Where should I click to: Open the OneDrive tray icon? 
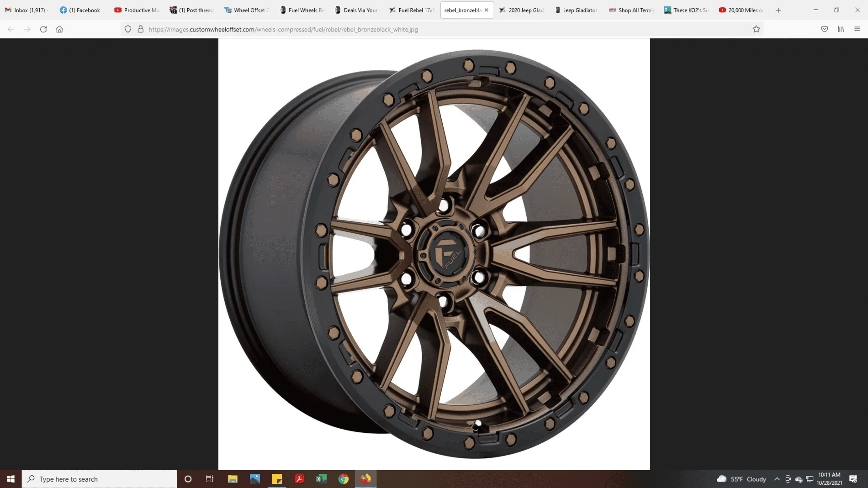pyautogui.click(x=799, y=479)
